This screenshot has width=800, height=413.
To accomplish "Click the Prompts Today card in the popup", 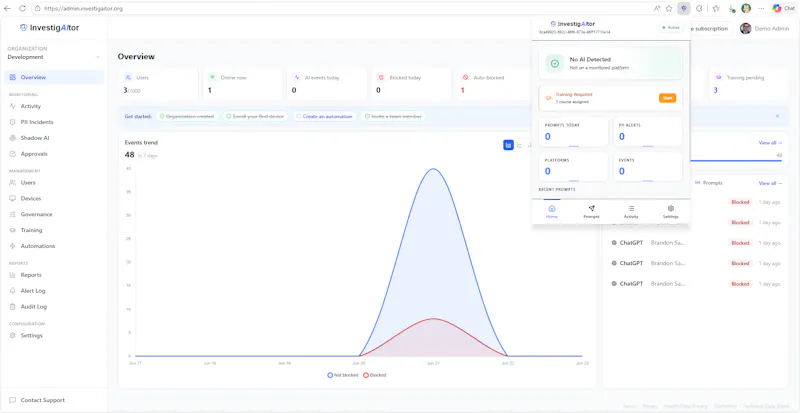I will point(573,132).
